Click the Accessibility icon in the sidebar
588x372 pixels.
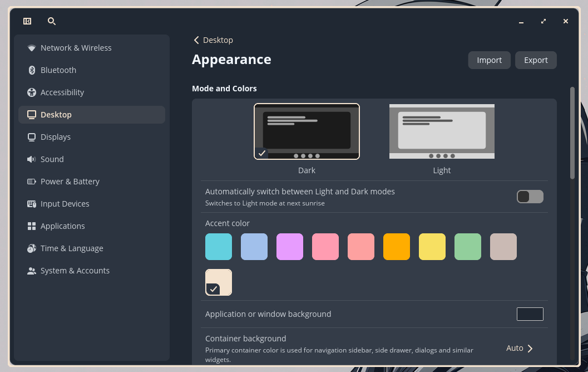coord(32,92)
